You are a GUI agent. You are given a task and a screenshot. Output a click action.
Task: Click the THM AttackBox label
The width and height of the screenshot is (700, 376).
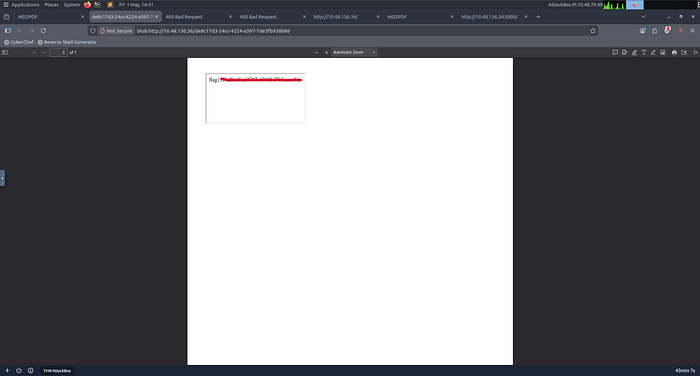[x=57, y=371]
